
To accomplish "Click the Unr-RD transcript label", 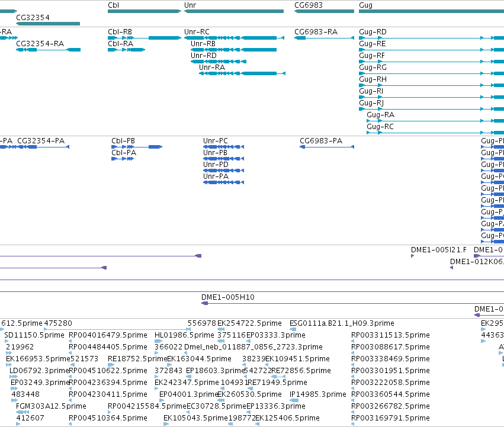I will [x=204, y=56].
